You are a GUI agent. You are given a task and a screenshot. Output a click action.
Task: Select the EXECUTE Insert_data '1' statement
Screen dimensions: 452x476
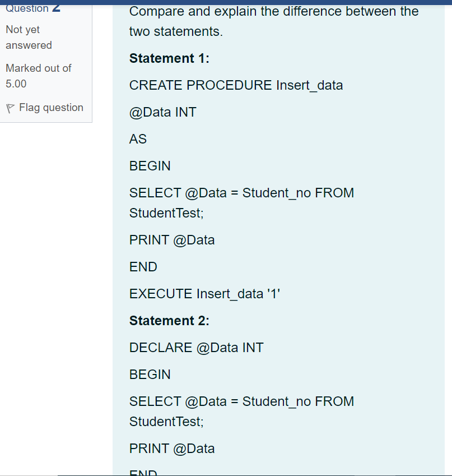click(x=204, y=293)
